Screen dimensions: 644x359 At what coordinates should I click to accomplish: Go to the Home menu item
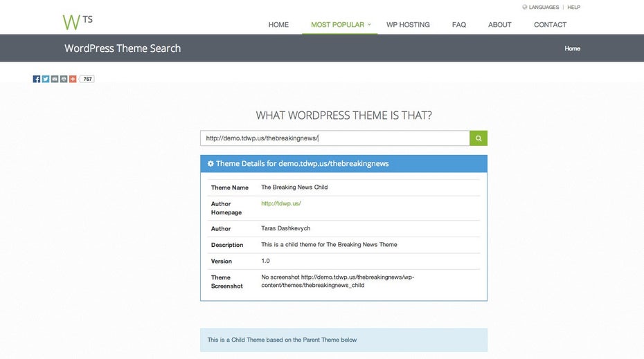click(278, 25)
